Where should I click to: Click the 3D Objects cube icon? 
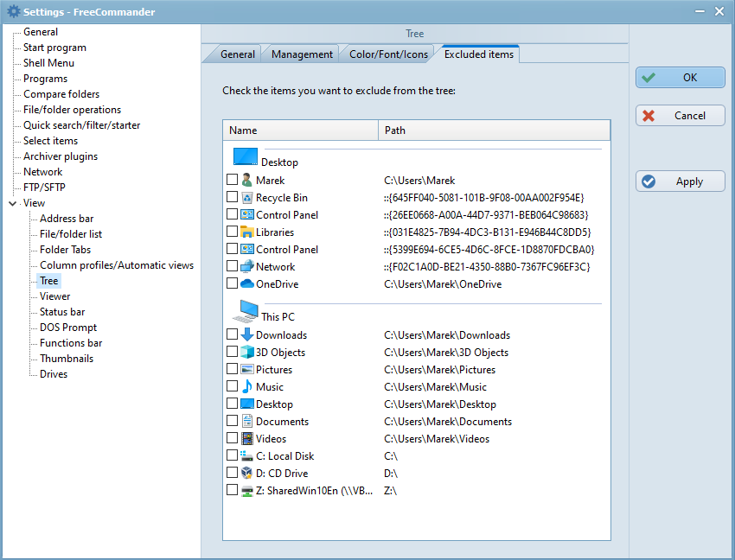247,352
